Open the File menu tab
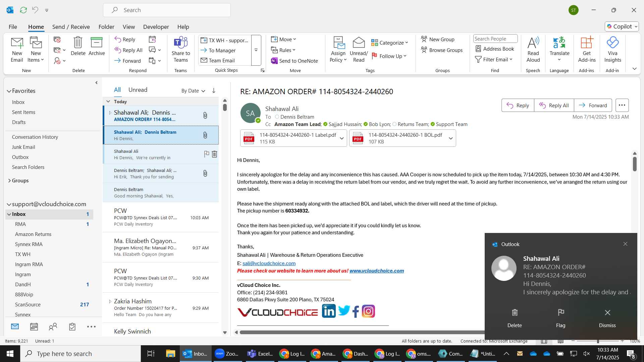Viewport: 644px width, 362px height. click(13, 27)
